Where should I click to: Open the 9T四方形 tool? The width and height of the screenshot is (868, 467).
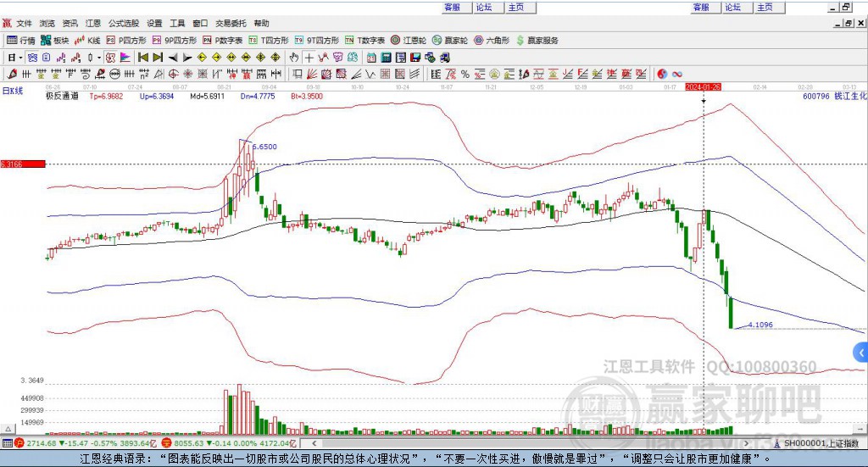pos(317,41)
